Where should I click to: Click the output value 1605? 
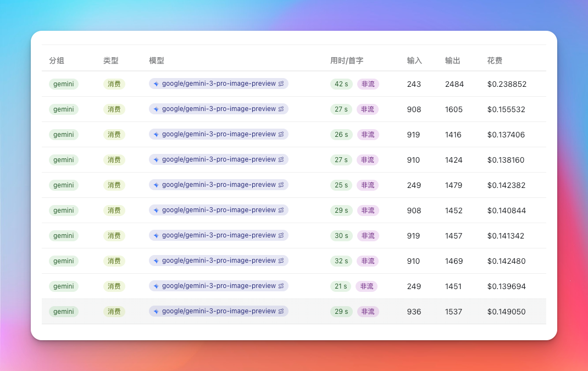click(x=454, y=109)
